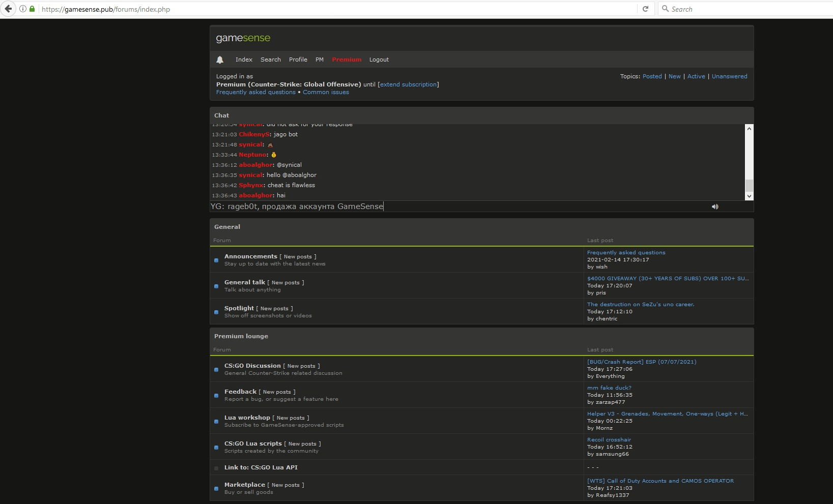
Task: Open the Unanswered topics link
Action: pos(729,76)
